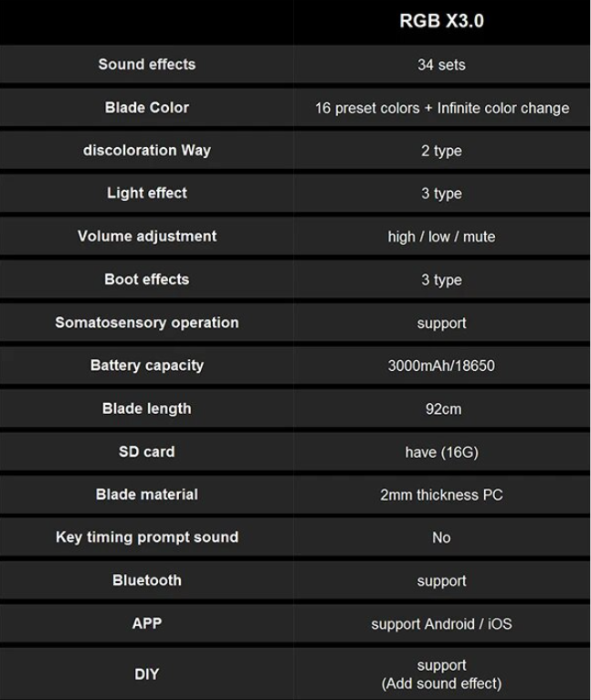The height and width of the screenshot is (700, 591).
Task: Select the Sound effects row label
Action: tap(147, 64)
